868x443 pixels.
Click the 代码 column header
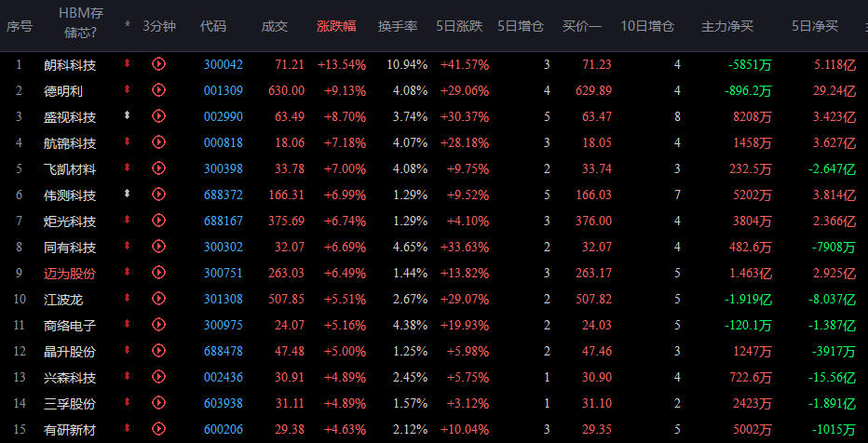click(213, 26)
